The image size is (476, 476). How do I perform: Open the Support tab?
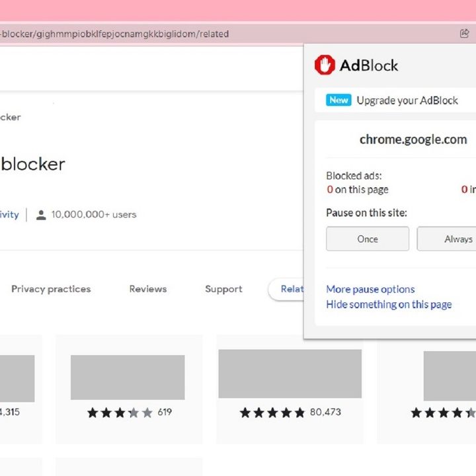(223, 289)
